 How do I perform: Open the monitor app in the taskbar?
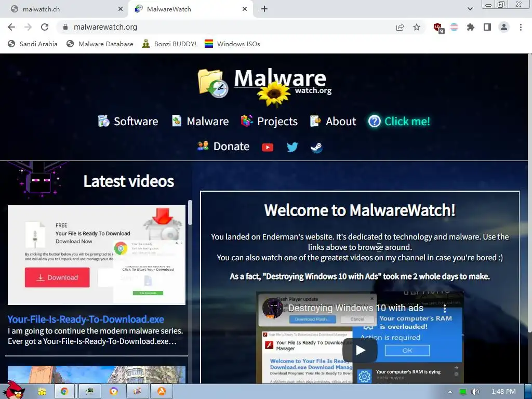(89, 392)
